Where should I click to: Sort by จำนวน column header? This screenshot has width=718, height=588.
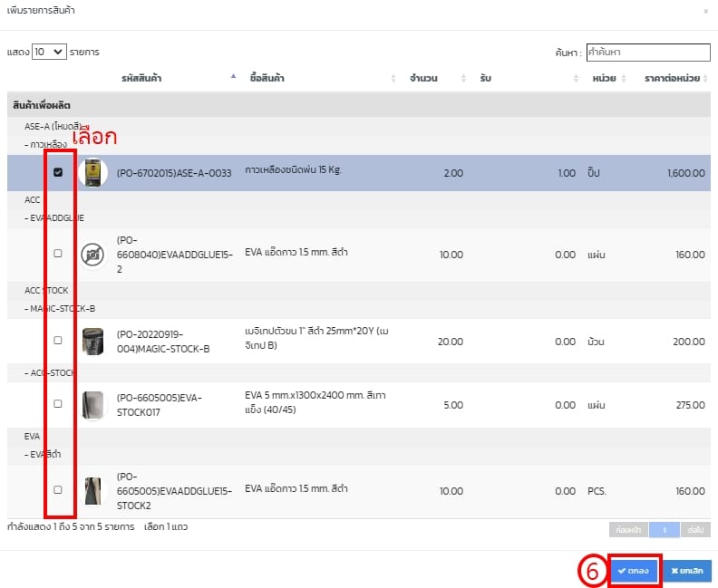pos(423,79)
